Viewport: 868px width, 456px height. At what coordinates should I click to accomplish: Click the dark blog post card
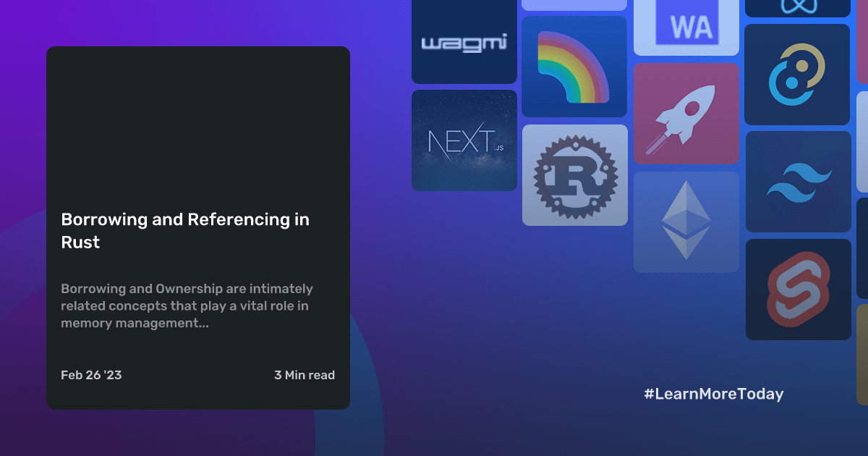click(197, 228)
